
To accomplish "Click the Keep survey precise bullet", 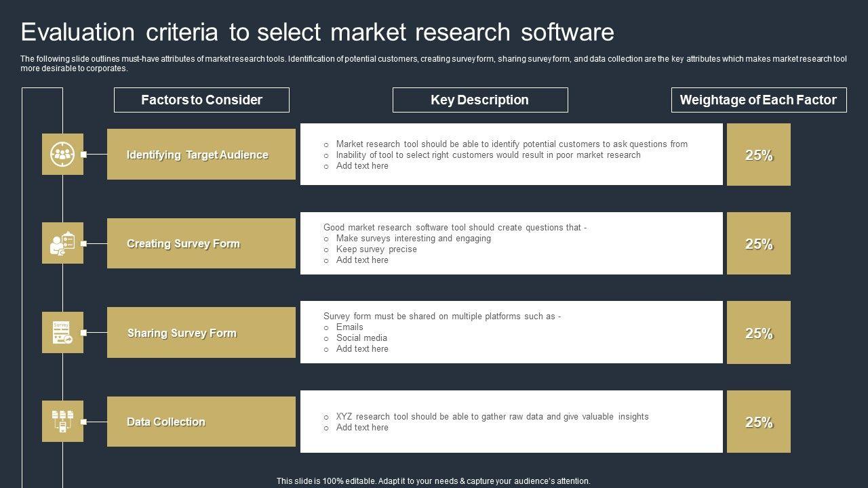I will click(x=376, y=249).
